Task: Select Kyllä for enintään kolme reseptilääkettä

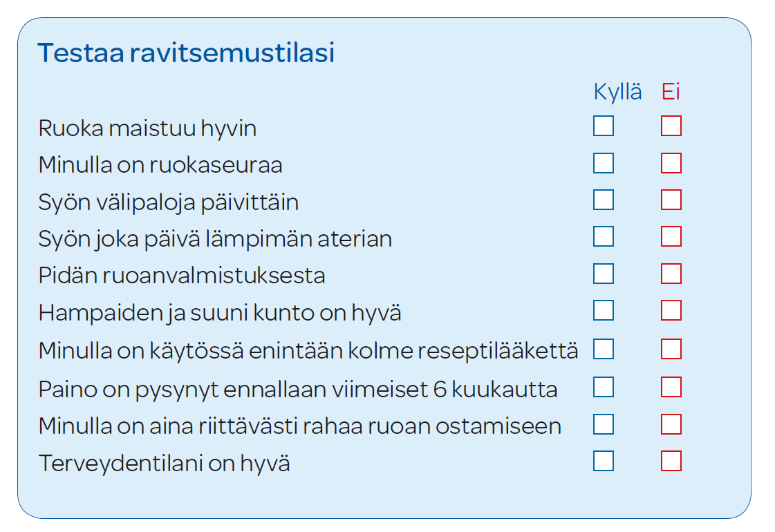Action: click(x=604, y=349)
